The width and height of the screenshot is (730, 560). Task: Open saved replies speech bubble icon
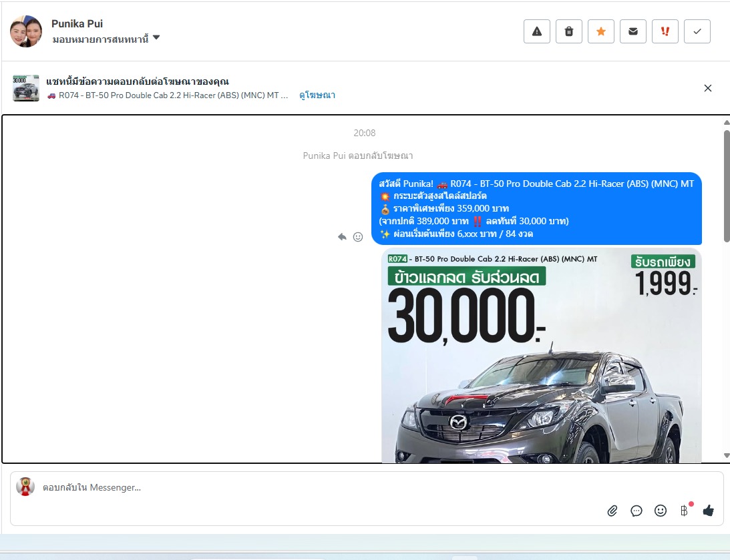[636, 511]
